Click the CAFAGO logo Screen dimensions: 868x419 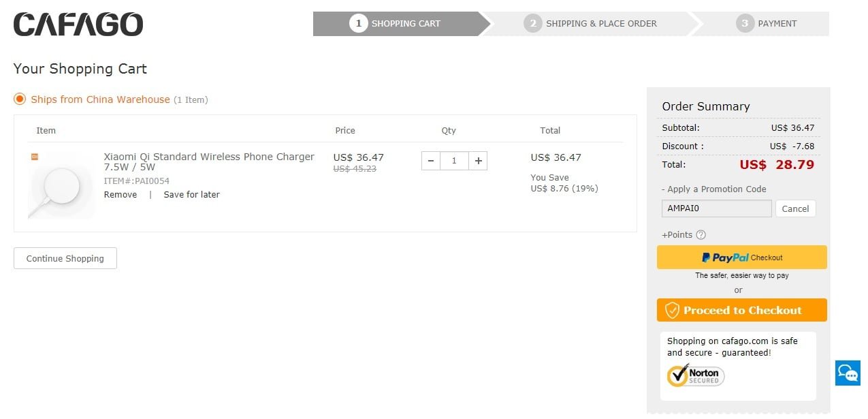tap(78, 25)
